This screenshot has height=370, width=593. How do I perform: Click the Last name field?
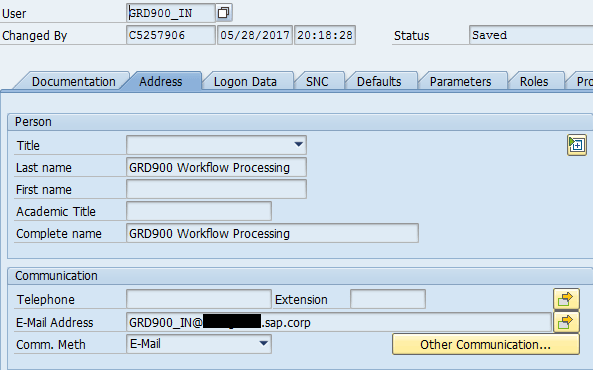click(x=216, y=167)
